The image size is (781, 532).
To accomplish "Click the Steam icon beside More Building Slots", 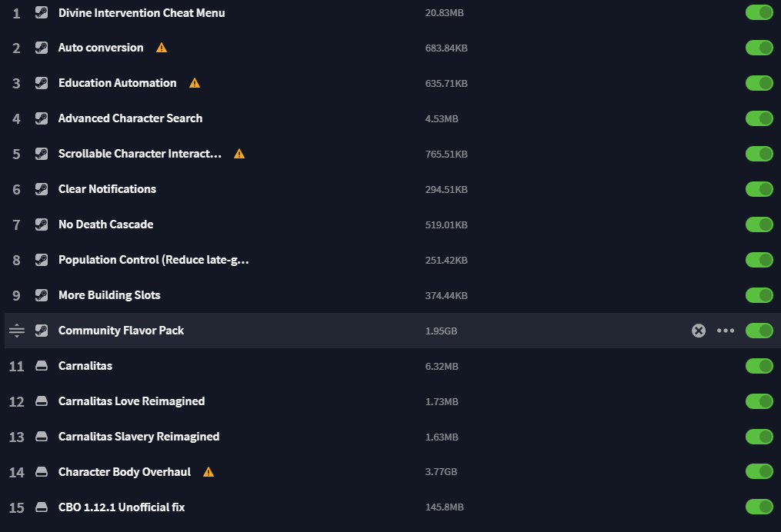I will pos(42,295).
